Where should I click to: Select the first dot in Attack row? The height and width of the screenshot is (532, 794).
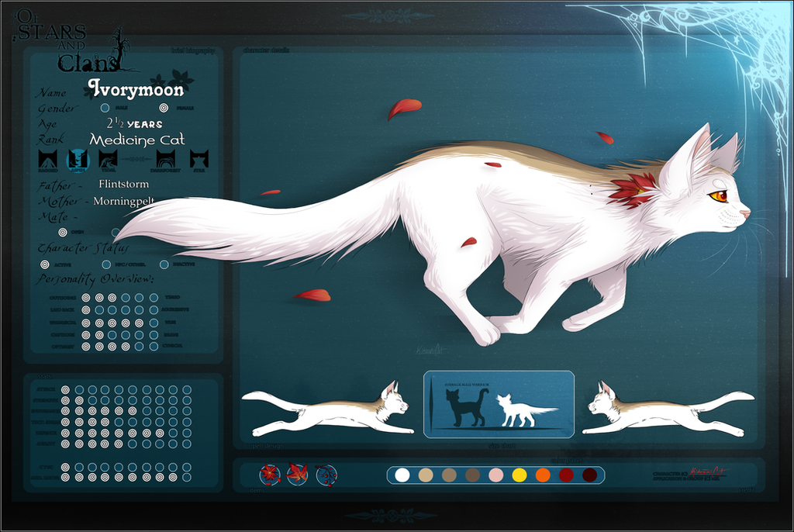click(x=65, y=389)
